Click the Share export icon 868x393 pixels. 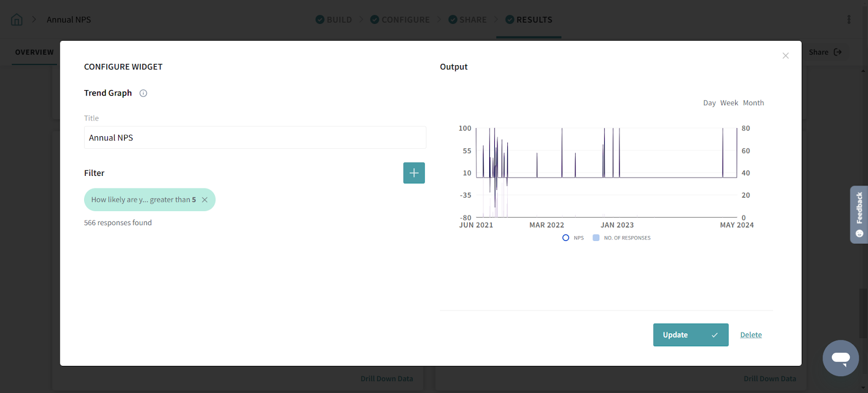[838, 52]
